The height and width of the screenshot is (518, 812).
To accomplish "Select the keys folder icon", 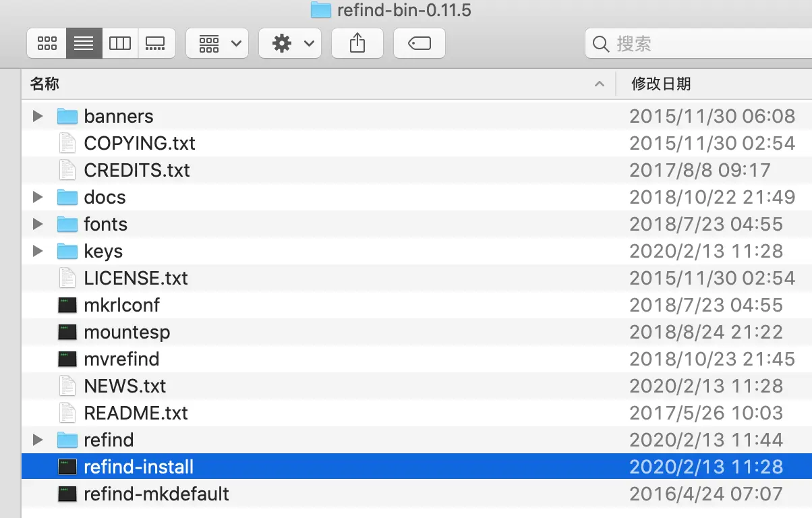I will pos(67,251).
